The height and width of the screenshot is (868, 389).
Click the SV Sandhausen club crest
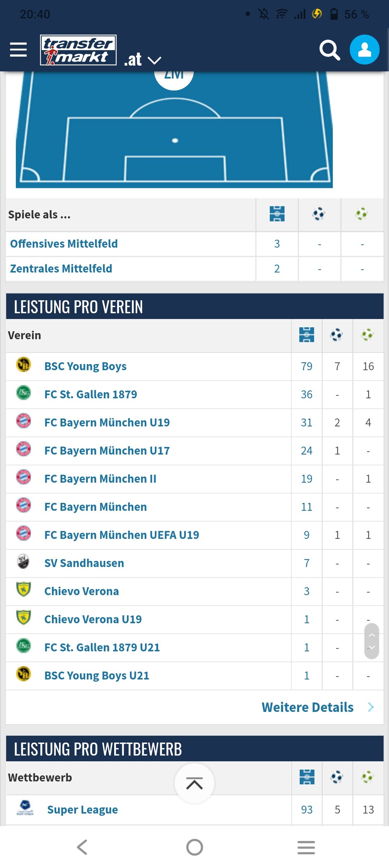[x=24, y=562]
